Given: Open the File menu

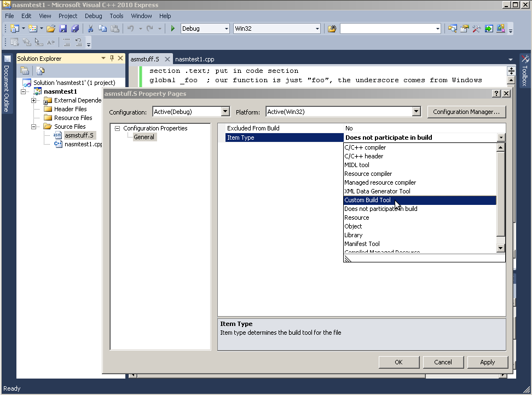Looking at the screenshot, I should [9, 16].
